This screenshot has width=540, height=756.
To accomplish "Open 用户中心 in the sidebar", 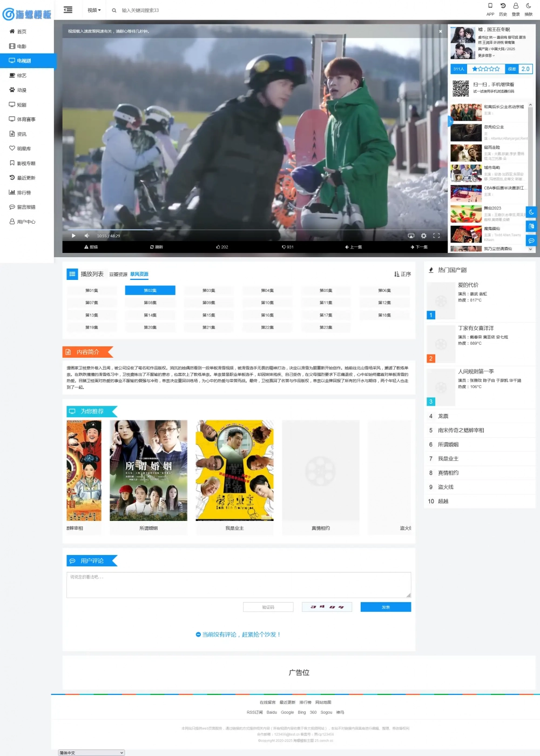I will [27, 222].
